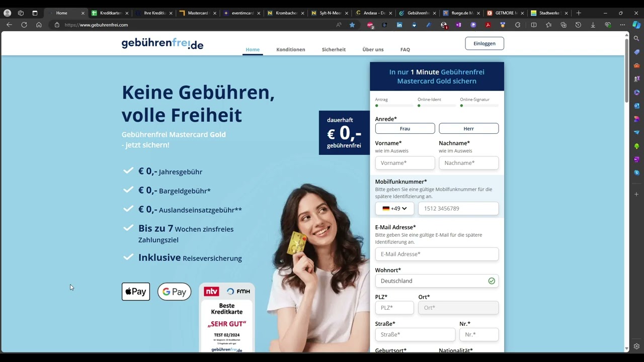Switch to the Krombacher browser tab
The height and width of the screenshot is (362, 644).
click(x=286, y=13)
